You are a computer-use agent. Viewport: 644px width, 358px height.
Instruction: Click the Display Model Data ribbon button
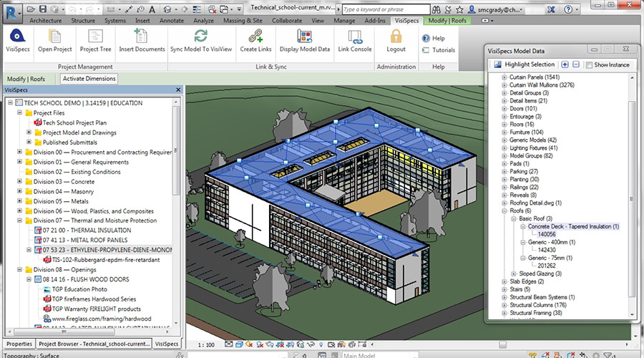coord(304,41)
